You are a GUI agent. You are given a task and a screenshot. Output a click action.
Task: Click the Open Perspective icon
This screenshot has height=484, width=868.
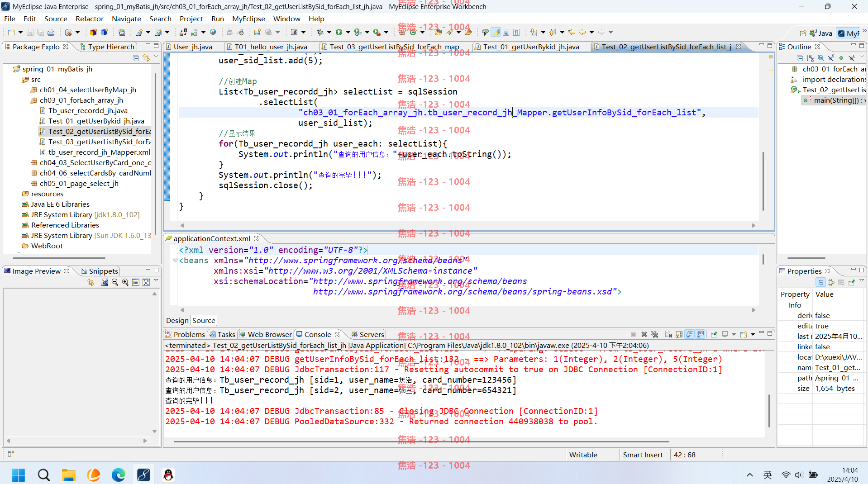click(802, 33)
